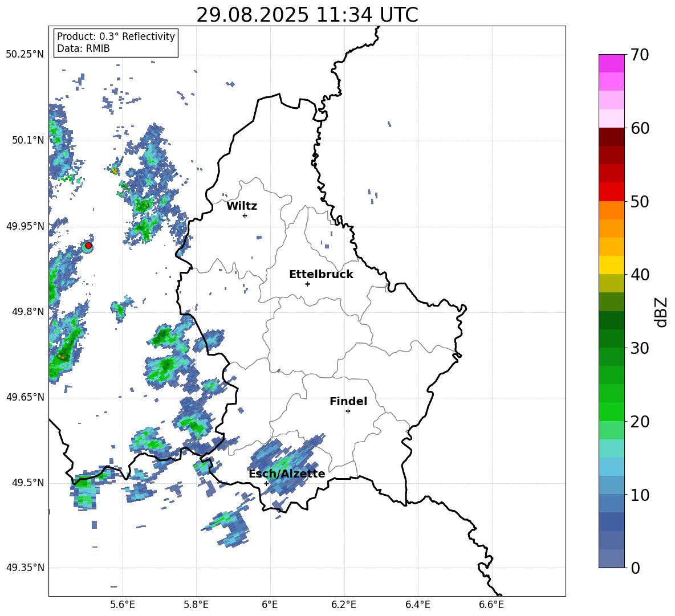This screenshot has width=675, height=616.
Task: Click the 5.6°E longitude label
Action: 122,605
